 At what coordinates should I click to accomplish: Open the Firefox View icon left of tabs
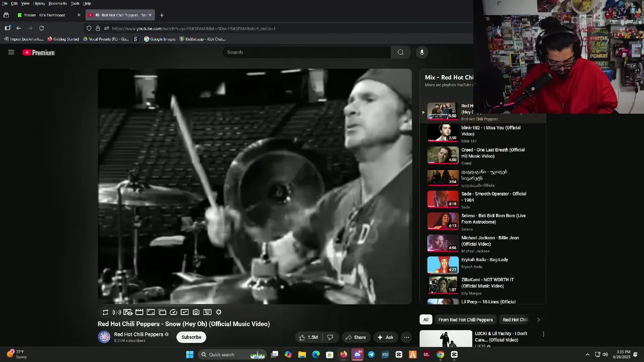tap(6, 15)
